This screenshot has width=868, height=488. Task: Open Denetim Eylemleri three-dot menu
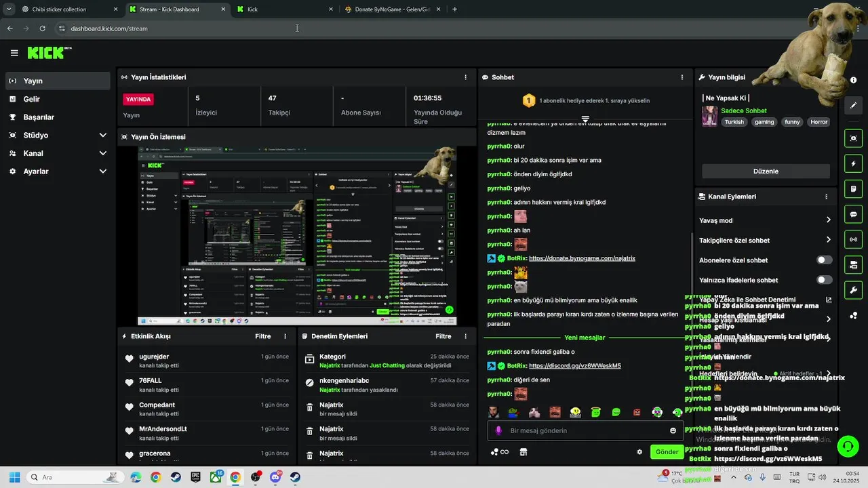[465, 336]
